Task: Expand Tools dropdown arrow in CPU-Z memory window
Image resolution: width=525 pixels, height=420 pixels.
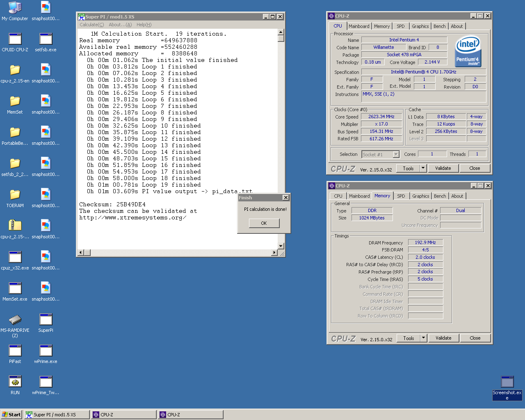Action: tap(424, 338)
